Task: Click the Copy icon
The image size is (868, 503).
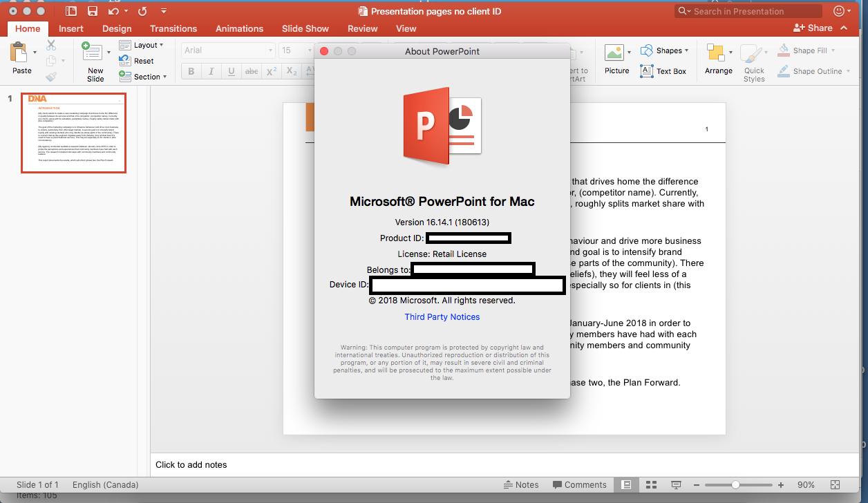Action: (51, 61)
